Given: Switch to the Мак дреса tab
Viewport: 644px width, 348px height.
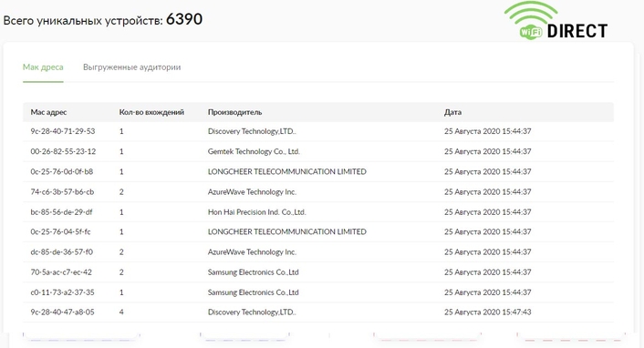Looking at the screenshot, I should (x=43, y=67).
